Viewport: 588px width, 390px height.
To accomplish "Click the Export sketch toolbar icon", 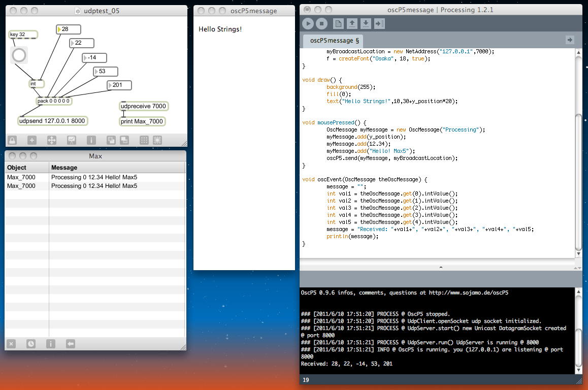I will (x=379, y=23).
